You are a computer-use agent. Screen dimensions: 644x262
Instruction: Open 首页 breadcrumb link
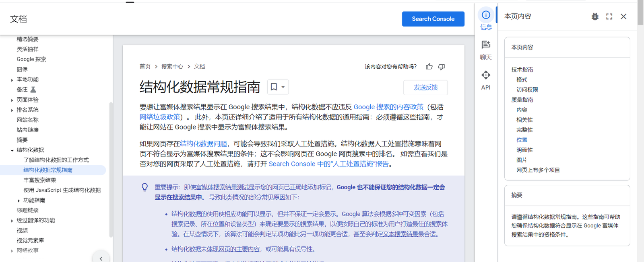pos(145,67)
